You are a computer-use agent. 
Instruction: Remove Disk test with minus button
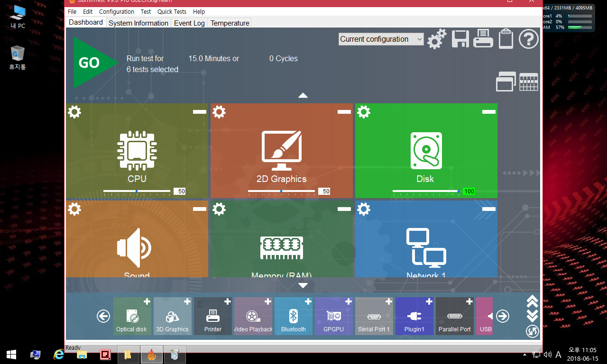point(489,112)
